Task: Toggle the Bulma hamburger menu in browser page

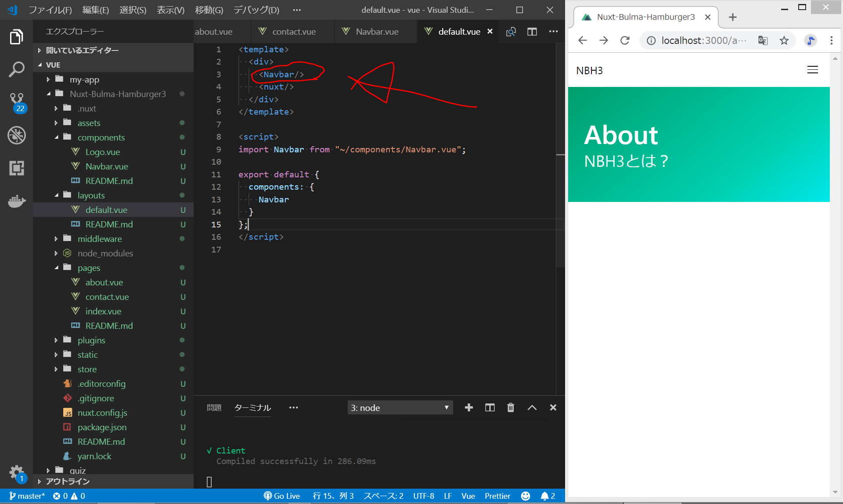Action: click(813, 70)
